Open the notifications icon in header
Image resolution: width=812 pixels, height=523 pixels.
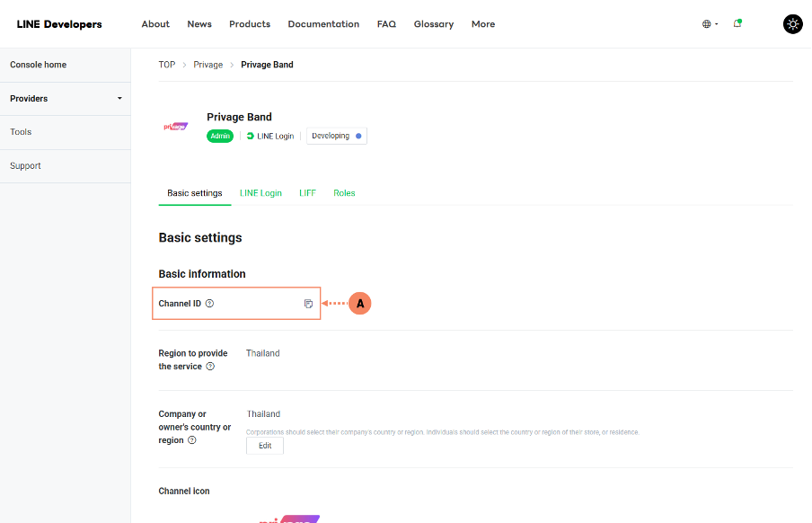pyautogui.click(x=737, y=24)
